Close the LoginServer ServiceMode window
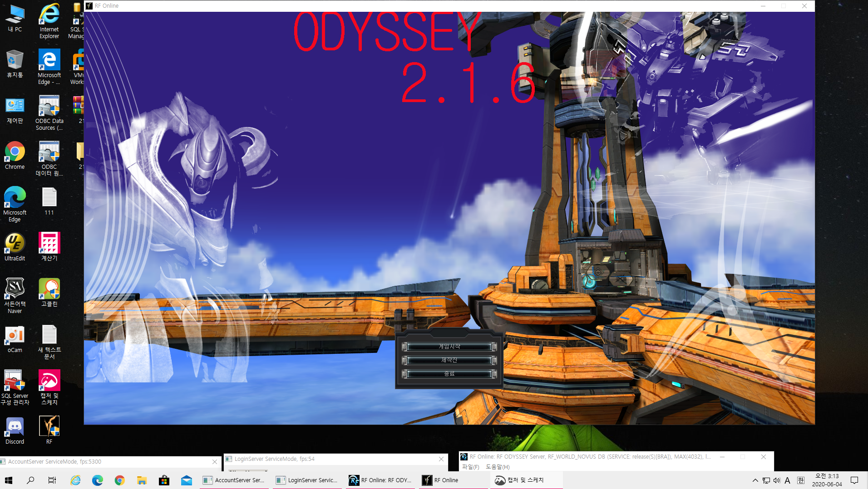 coord(441,459)
